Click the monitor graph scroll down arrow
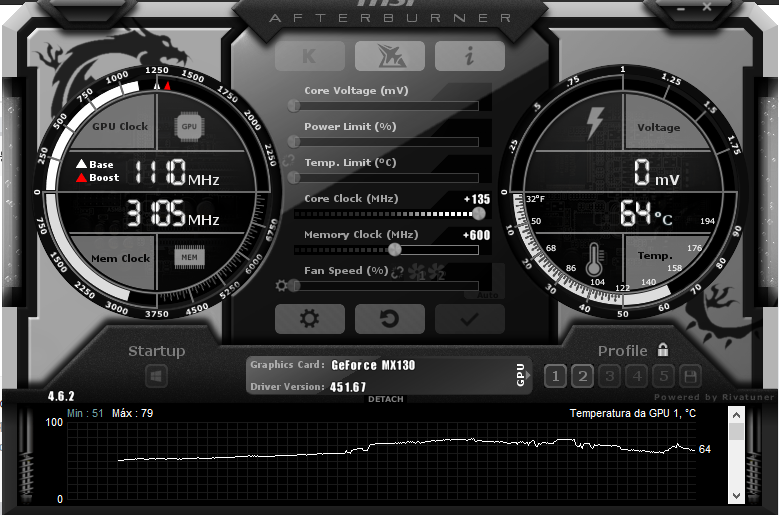Image resolution: width=779 pixels, height=515 pixels. tap(736, 495)
